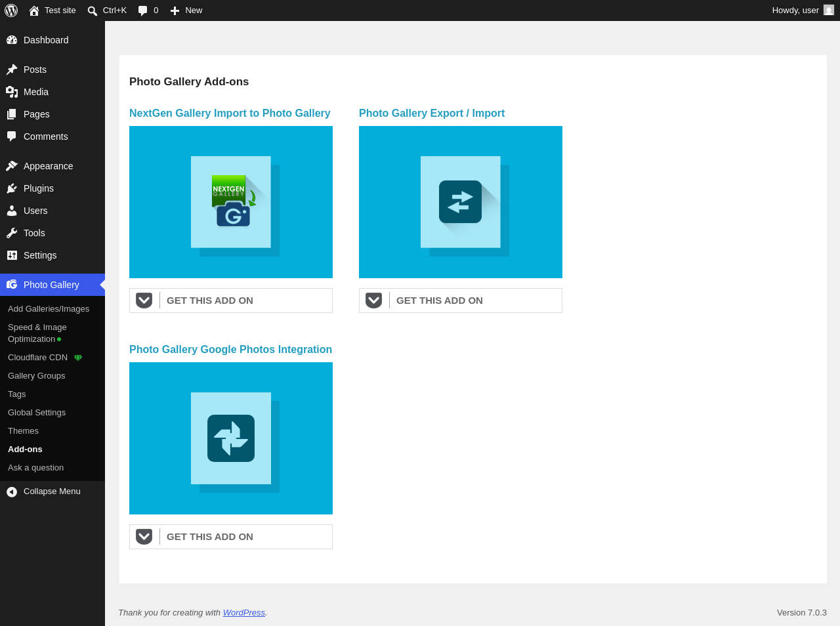Click the Export / Import arrows icon

point(460,201)
